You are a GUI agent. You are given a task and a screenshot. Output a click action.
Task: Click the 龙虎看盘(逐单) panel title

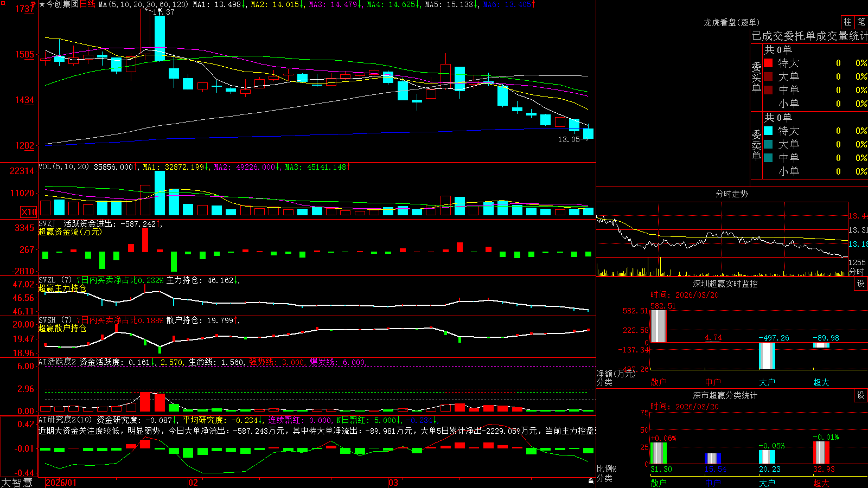coord(731,22)
